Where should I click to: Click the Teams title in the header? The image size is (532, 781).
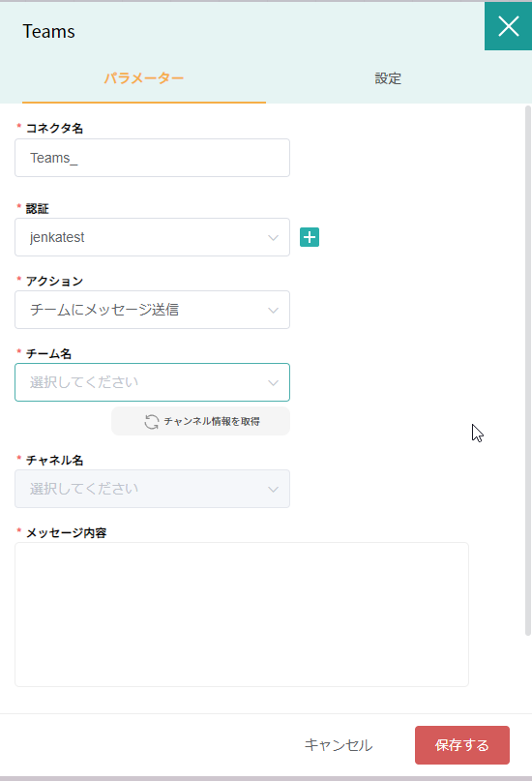(48, 31)
